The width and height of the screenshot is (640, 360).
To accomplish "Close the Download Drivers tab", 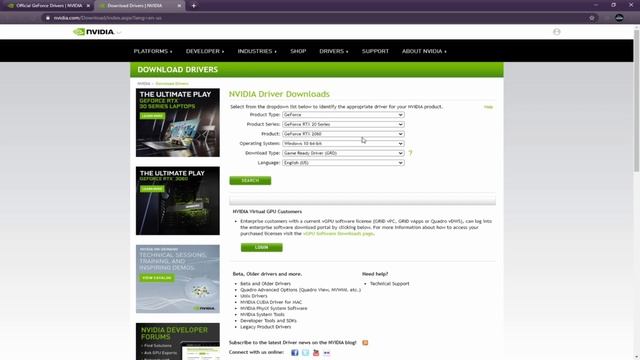I will 179,6.
